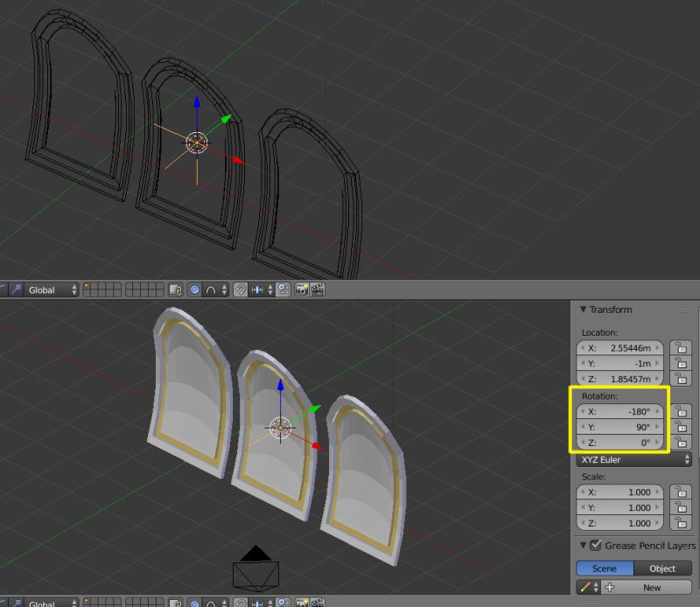Switch grease pencil source to Scene
The height and width of the screenshot is (607, 700).
(605, 569)
